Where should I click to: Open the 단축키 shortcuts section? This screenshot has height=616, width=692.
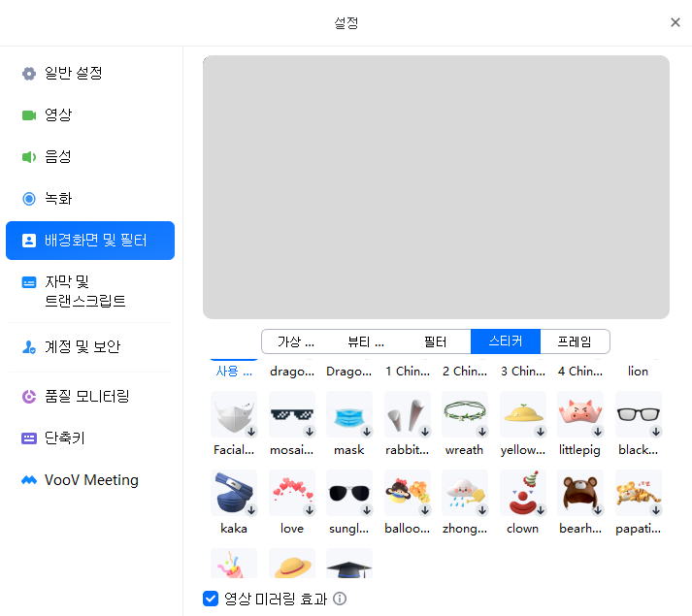tap(65, 438)
